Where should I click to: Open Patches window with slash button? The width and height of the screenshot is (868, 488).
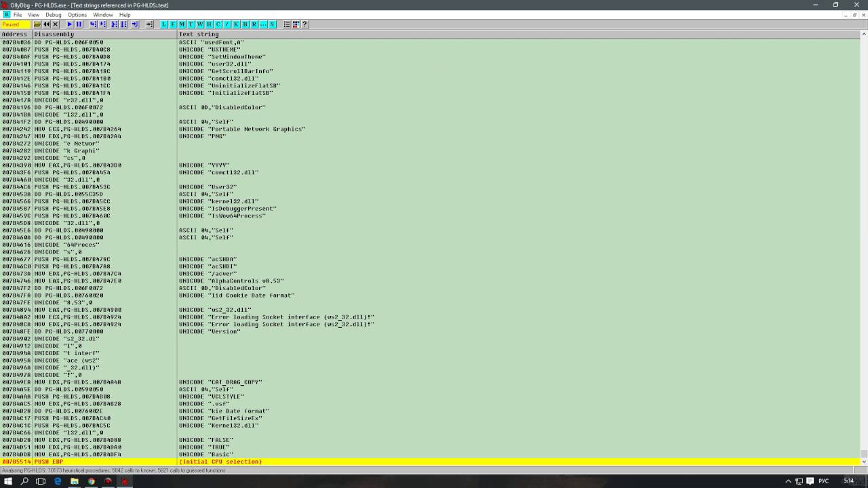pyautogui.click(x=227, y=24)
